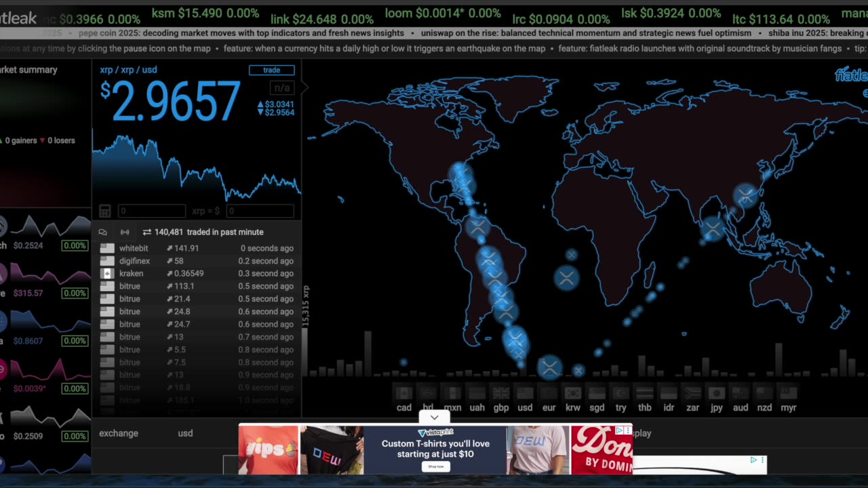Click the xrp amount input field
This screenshot has height=488, width=868.
click(x=151, y=211)
